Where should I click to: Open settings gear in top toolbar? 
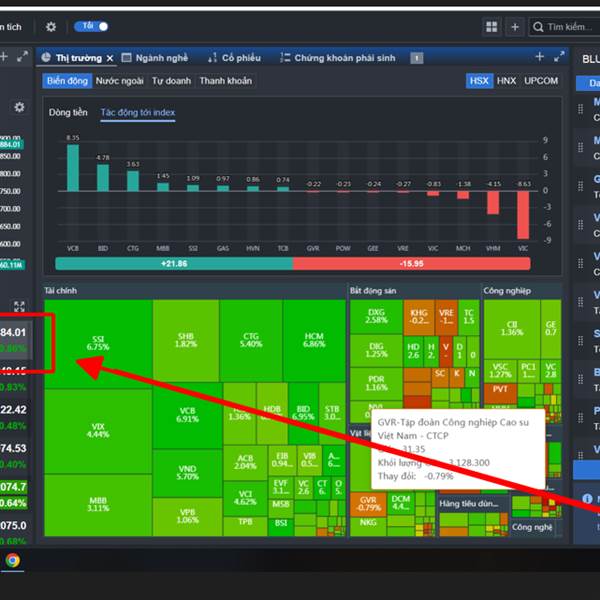[51, 27]
